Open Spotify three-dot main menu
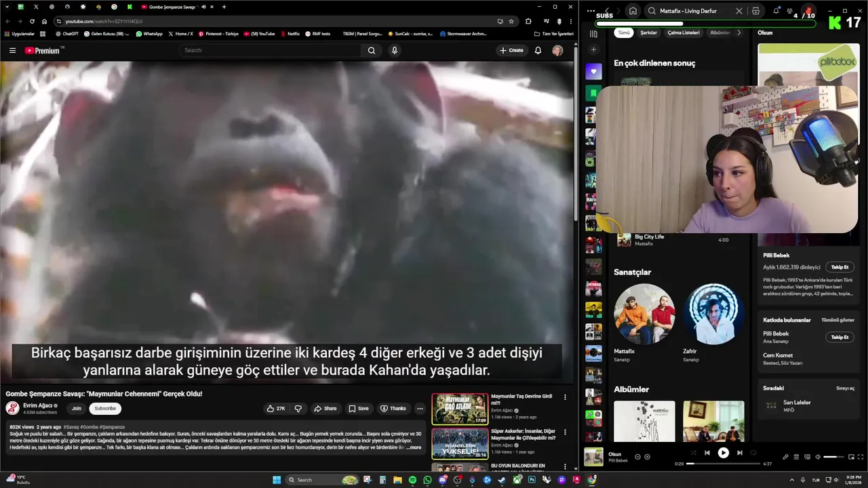Screen dimensions: 868x488 tap(591, 11)
